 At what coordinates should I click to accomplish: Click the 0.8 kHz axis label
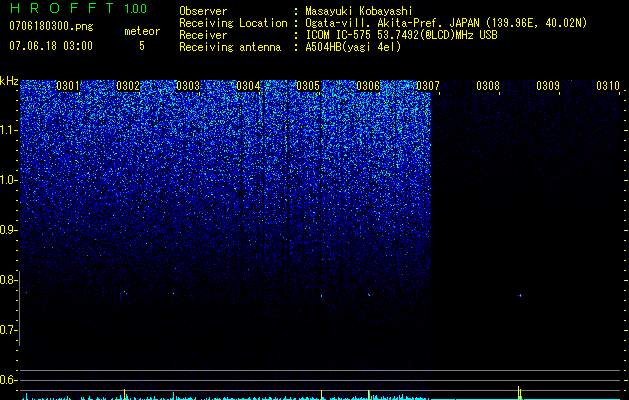tap(8, 280)
